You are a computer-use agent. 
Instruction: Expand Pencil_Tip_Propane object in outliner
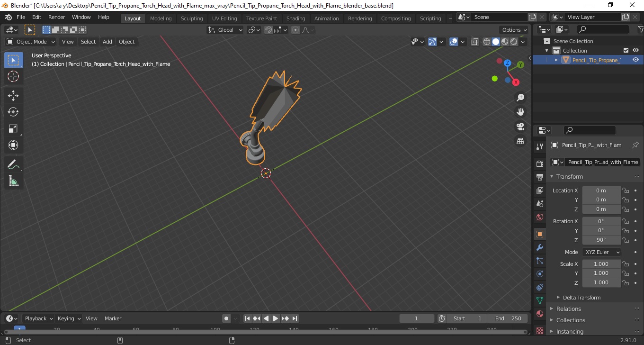556,60
